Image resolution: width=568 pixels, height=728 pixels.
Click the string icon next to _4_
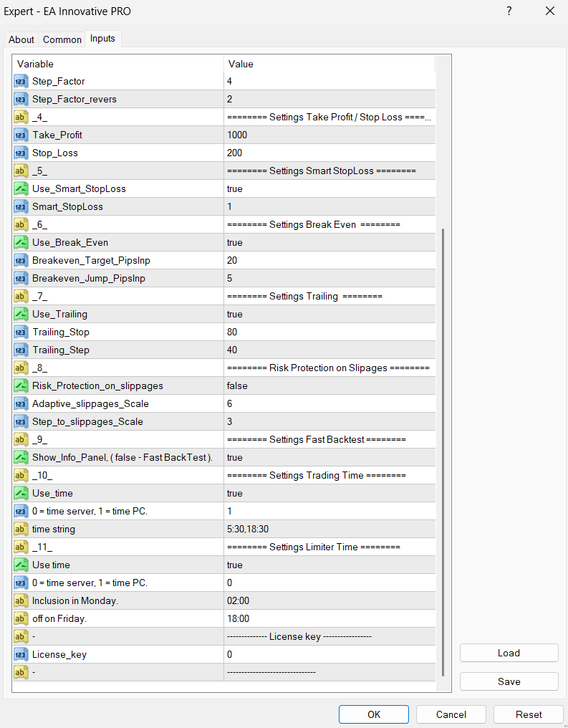click(x=21, y=118)
